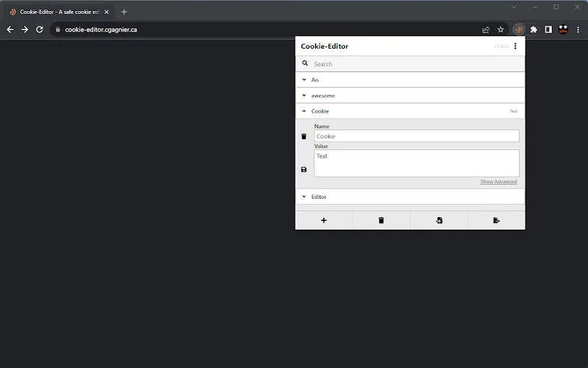Screen dimensions: 588x368
Task: Click the Value text area
Action: (x=417, y=163)
